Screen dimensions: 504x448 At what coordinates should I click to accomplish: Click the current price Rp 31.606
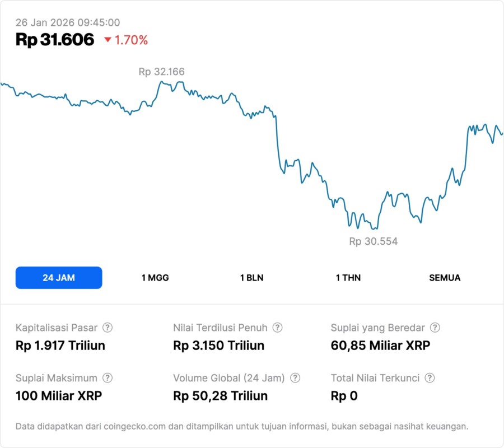[x=55, y=40]
